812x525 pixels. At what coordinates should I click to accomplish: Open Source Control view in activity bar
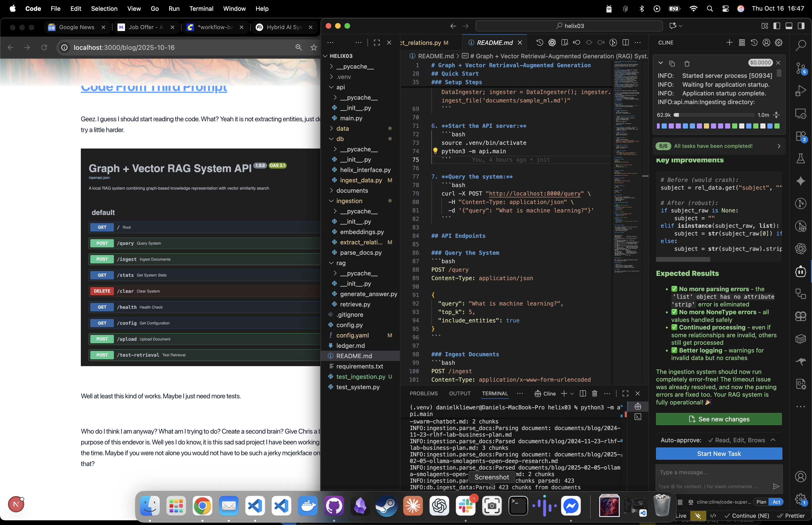(800, 68)
